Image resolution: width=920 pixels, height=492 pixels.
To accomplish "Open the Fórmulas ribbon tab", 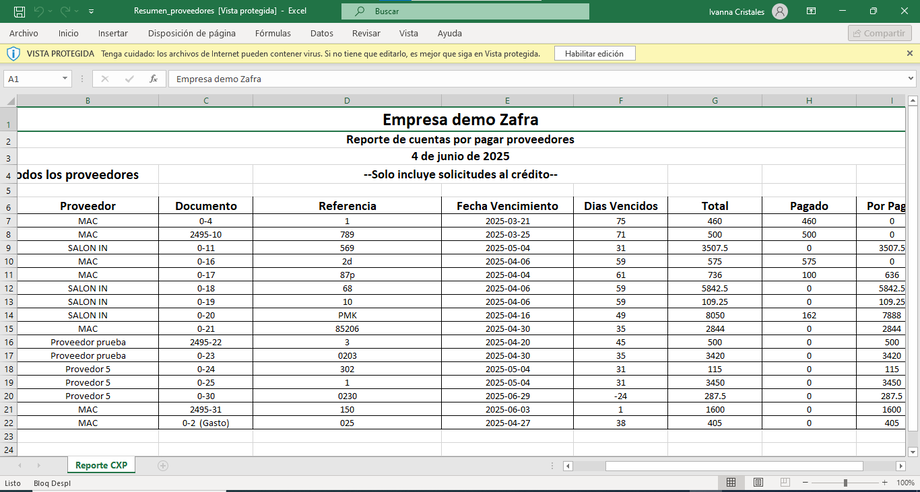I will pyautogui.click(x=273, y=33).
